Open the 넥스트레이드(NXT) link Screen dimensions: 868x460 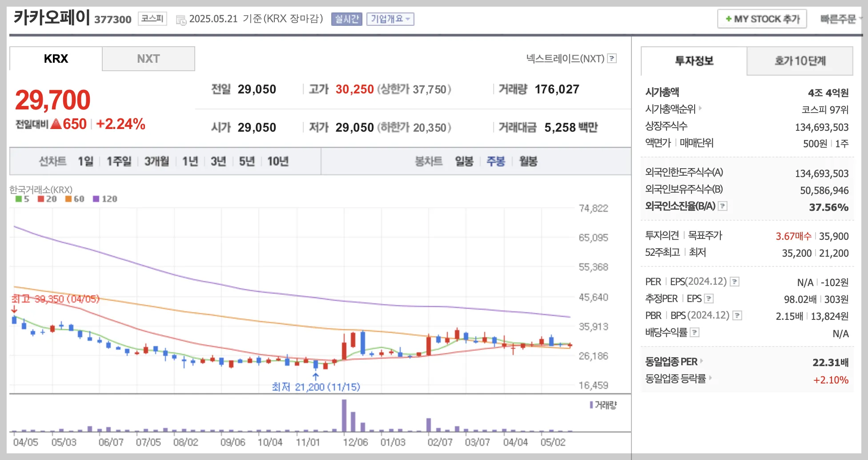(x=565, y=58)
